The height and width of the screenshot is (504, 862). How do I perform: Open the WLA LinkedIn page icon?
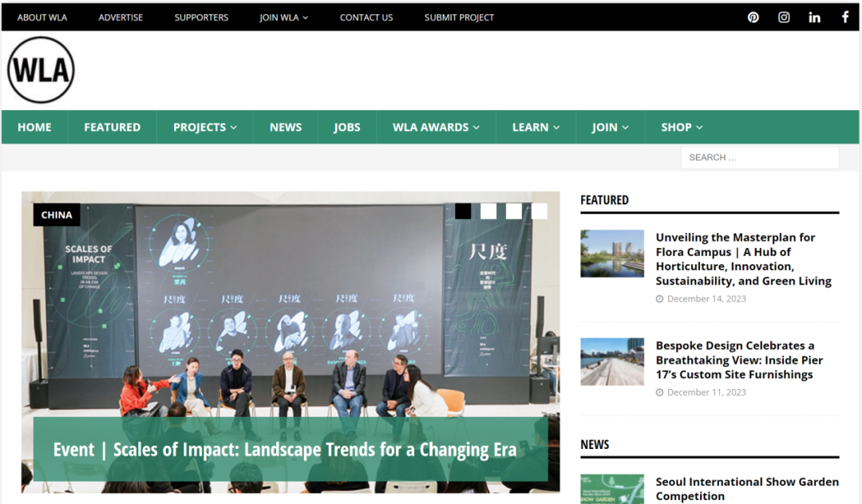pyautogui.click(x=815, y=18)
